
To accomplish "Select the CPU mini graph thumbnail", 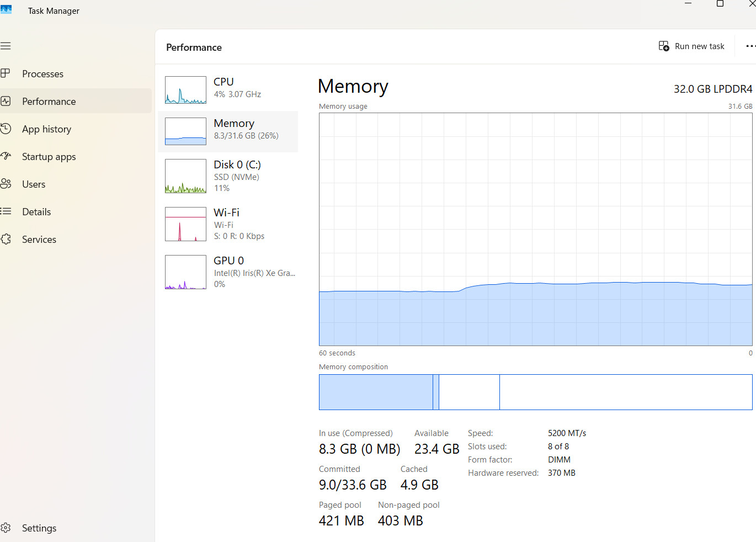I will coord(185,90).
